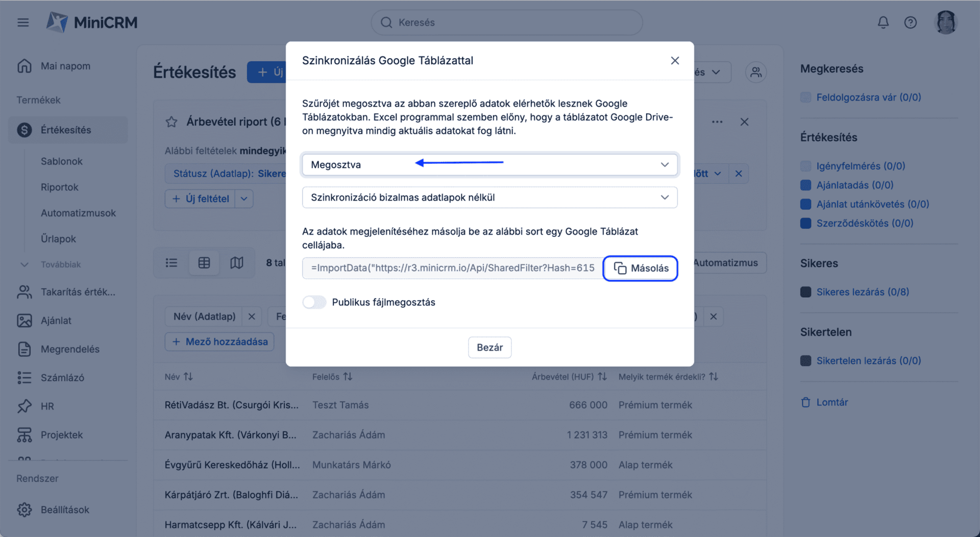
Task: Click the MiniCRM logo
Action: click(92, 22)
